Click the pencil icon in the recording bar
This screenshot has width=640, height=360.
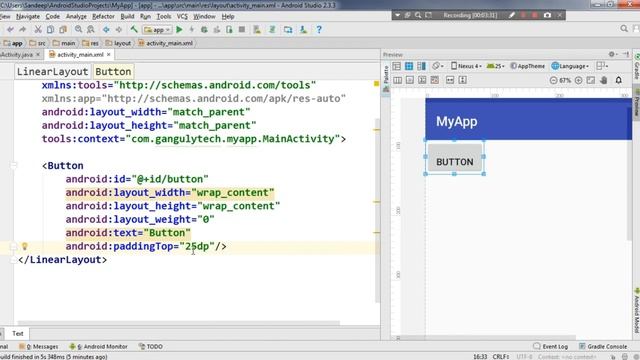tap(512, 15)
